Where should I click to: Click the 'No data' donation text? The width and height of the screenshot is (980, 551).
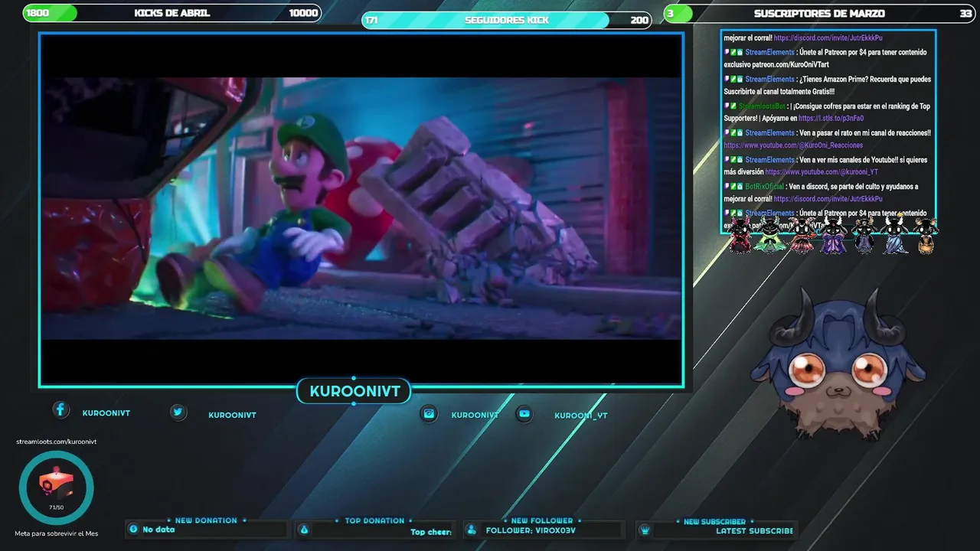tap(158, 530)
